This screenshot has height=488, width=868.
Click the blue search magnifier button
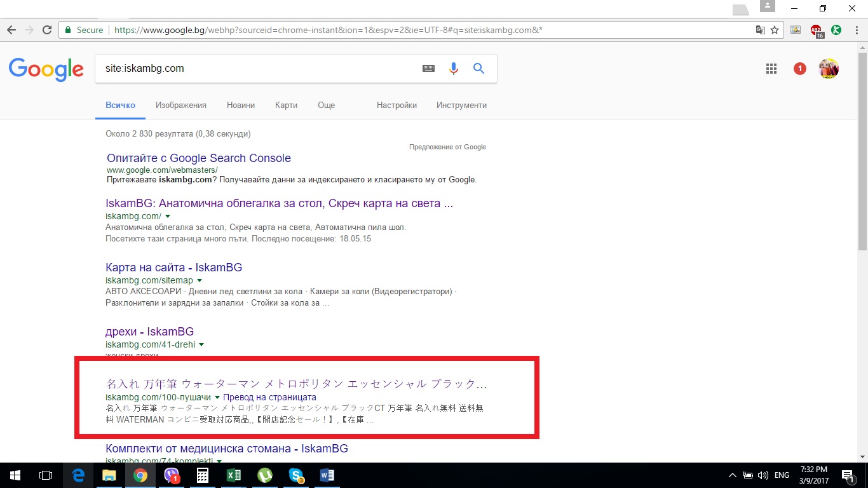point(479,69)
